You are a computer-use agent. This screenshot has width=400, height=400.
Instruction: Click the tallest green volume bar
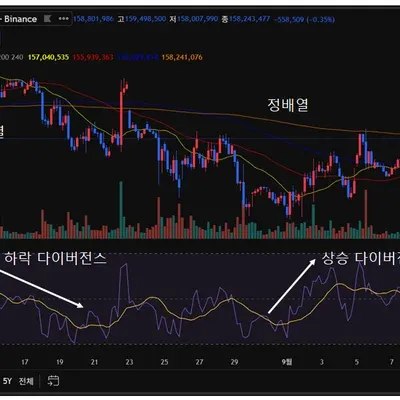(x=121, y=210)
